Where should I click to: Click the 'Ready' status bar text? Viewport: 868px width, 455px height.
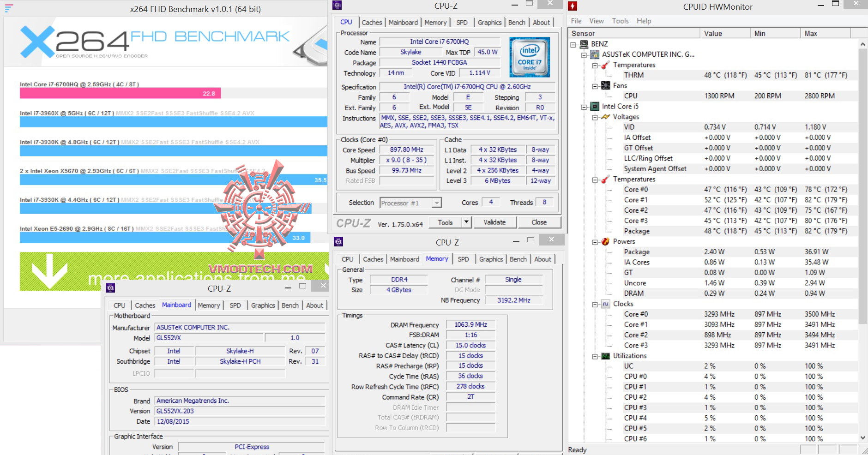pos(577,450)
